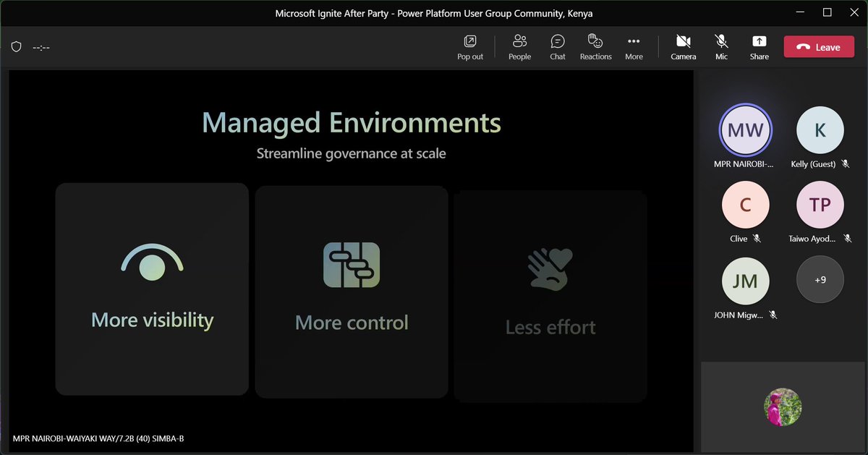Viewport: 868px width, 455px height.
Task: Leave the meeting
Action: (818, 47)
